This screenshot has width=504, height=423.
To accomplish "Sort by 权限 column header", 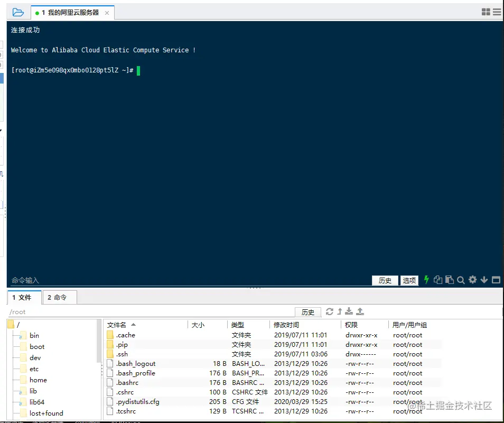I will [x=365, y=325].
